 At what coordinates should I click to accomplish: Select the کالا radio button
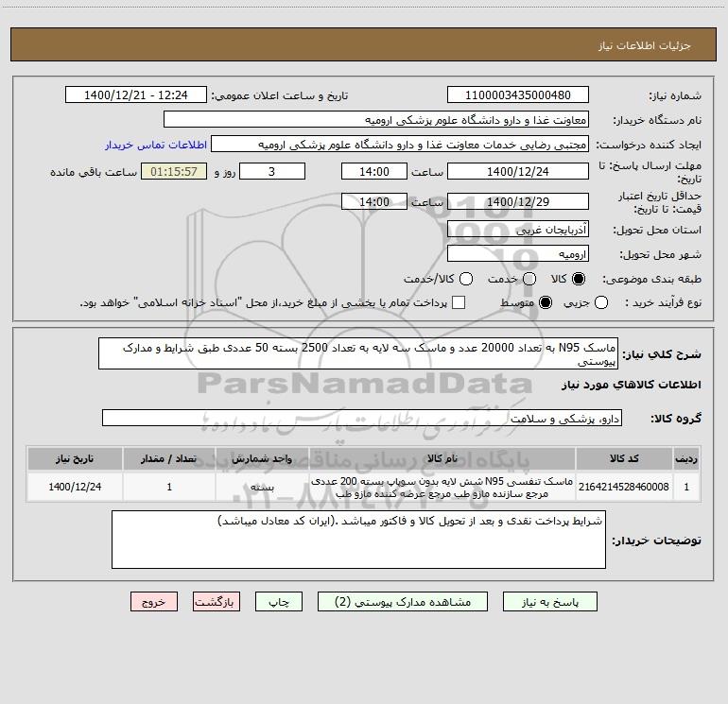coord(579,279)
